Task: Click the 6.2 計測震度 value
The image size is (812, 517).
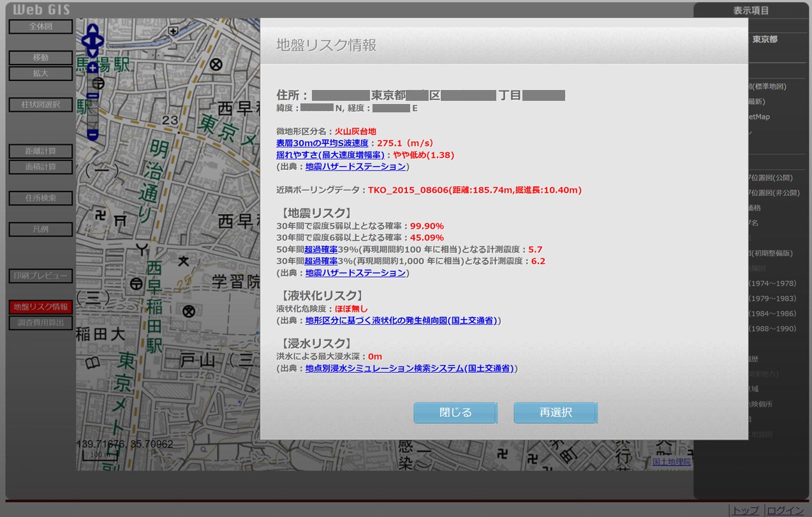Action: 538,261
